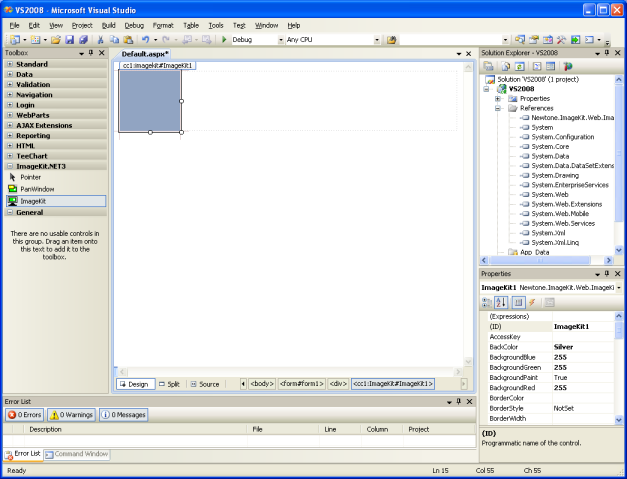
Task: Click the Toolbox auto-hide pin icon
Action: coord(91,53)
